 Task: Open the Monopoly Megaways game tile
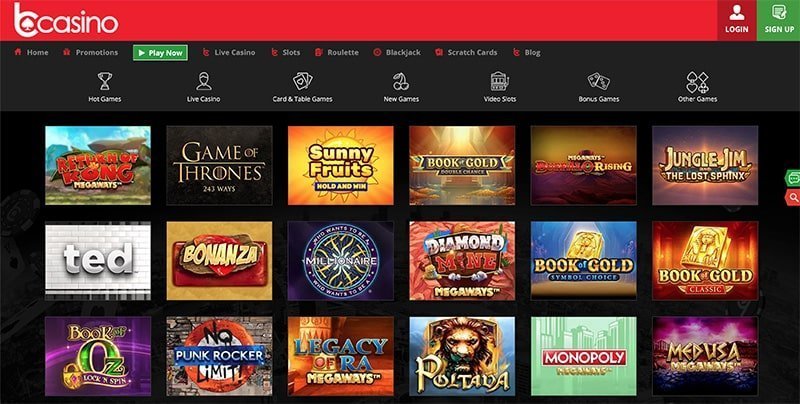[584, 356]
